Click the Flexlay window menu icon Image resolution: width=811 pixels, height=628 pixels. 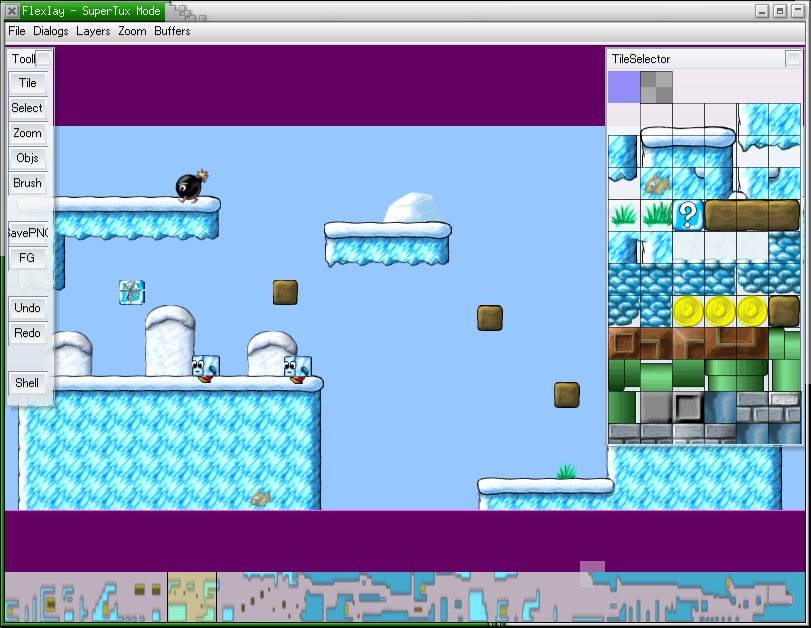pos(12,10)
